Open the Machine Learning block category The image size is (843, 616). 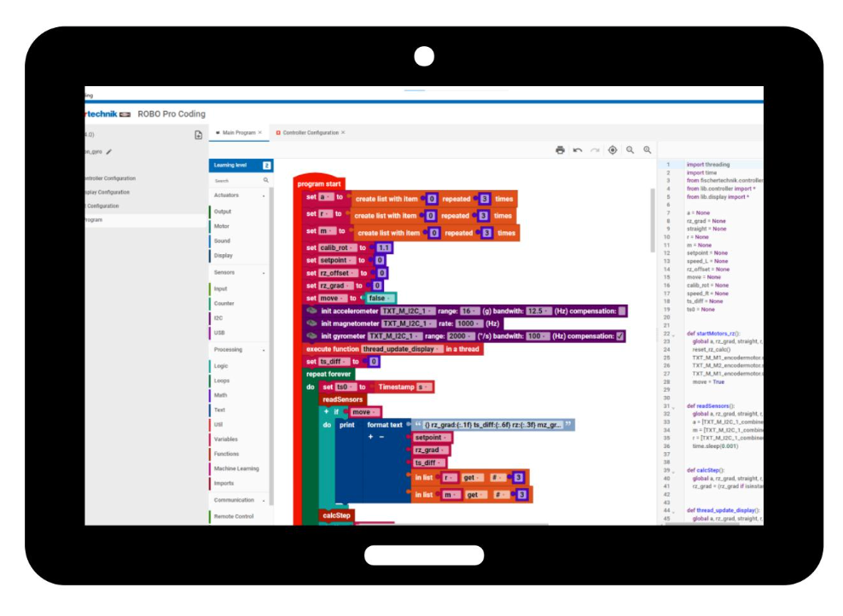pyautogui.click(x=236, y=468)
